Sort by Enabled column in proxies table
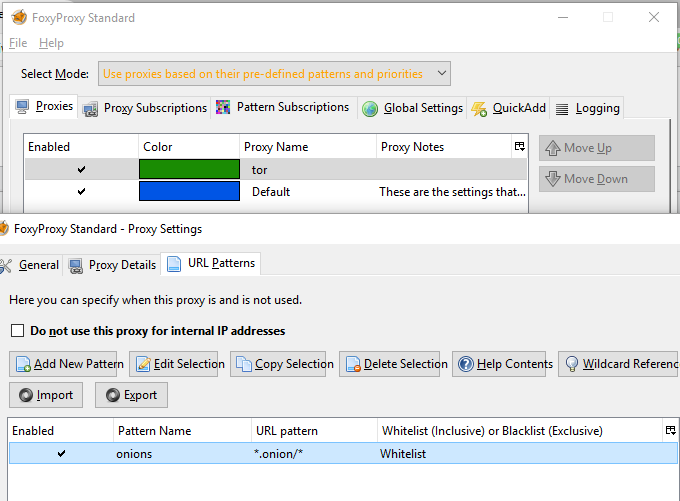This screenshot has width=680, height=501. coord(82,147)
